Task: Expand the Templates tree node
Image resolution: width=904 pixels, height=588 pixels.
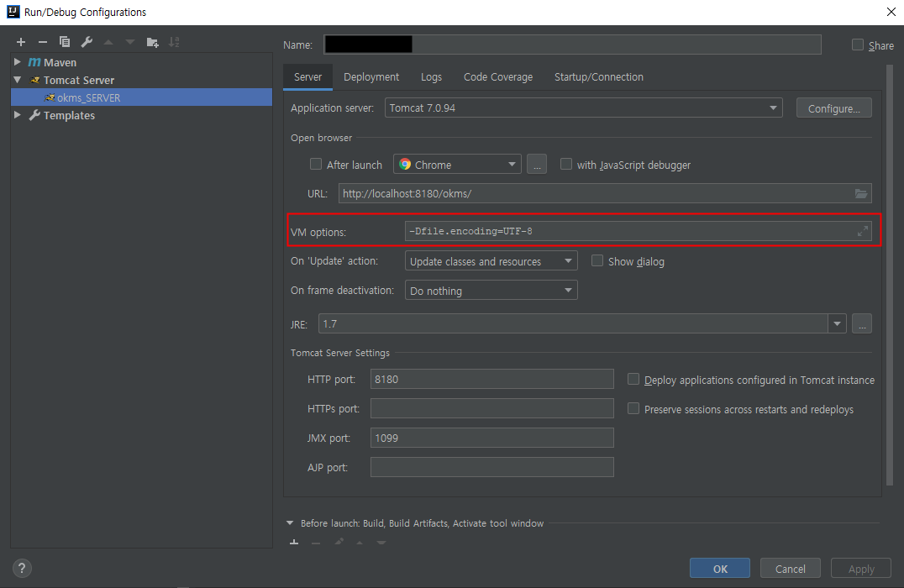Action: (18, 115)
